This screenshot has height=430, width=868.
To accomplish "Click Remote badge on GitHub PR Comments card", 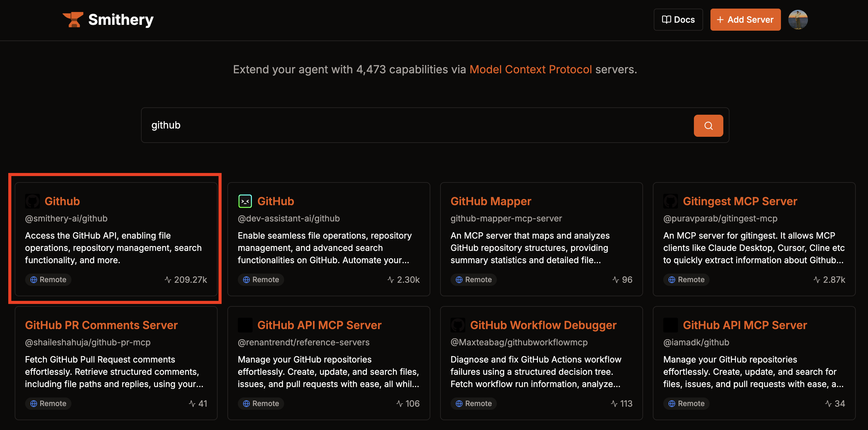I will [48, 403].
